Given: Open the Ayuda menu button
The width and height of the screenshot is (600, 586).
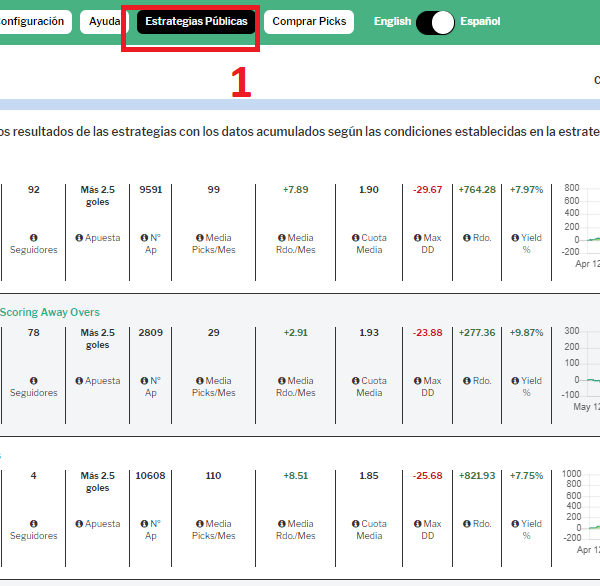Looking at the screenshot, I should (104, 21).
